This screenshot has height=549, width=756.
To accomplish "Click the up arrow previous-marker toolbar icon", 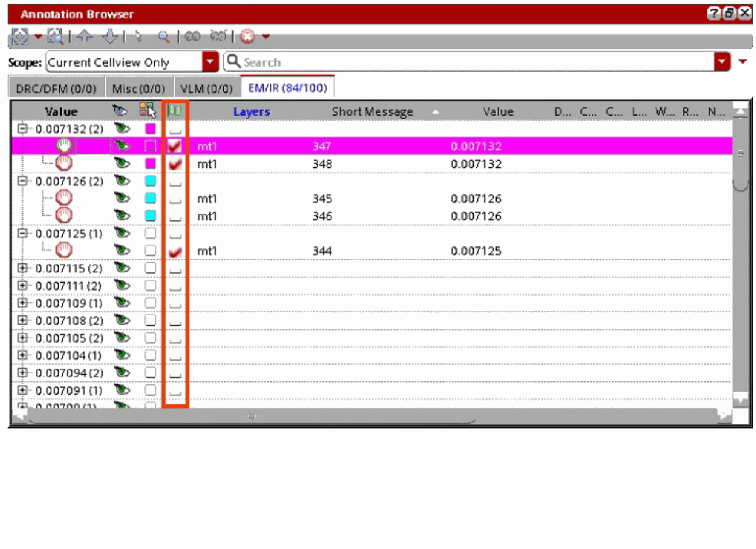I will pos(85,36).
